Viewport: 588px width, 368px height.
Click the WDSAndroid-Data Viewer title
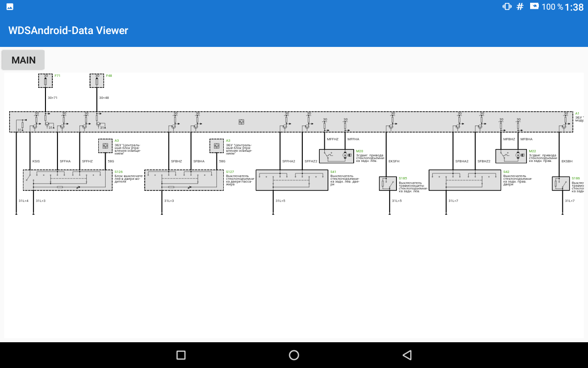[x=68, y=30]
